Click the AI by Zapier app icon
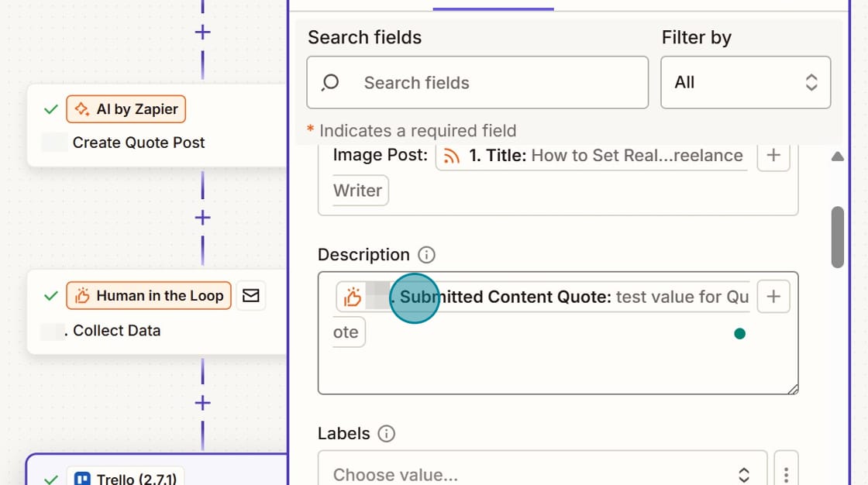The height and width of the screenshot is (485, 868). tap(81, 109)
